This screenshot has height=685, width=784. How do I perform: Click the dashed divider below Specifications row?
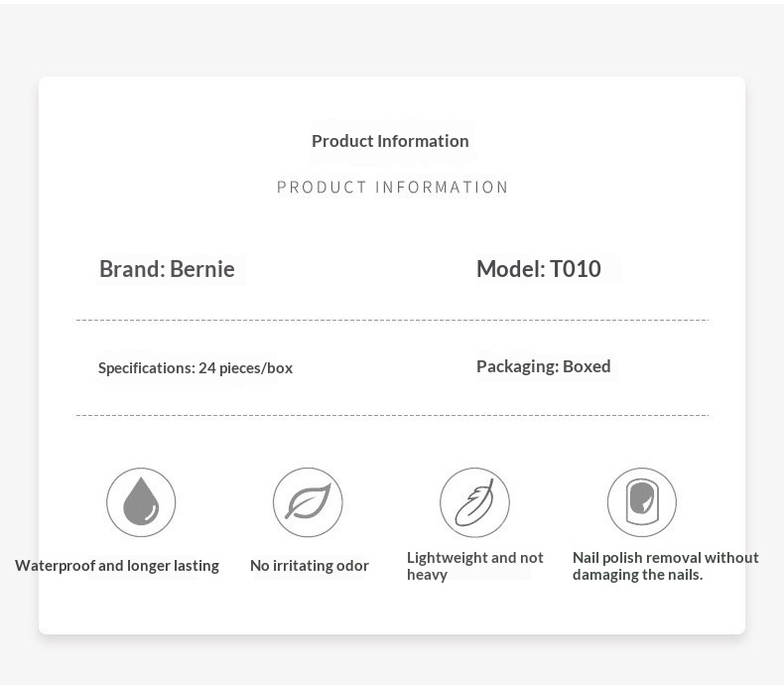coord(392,415)
